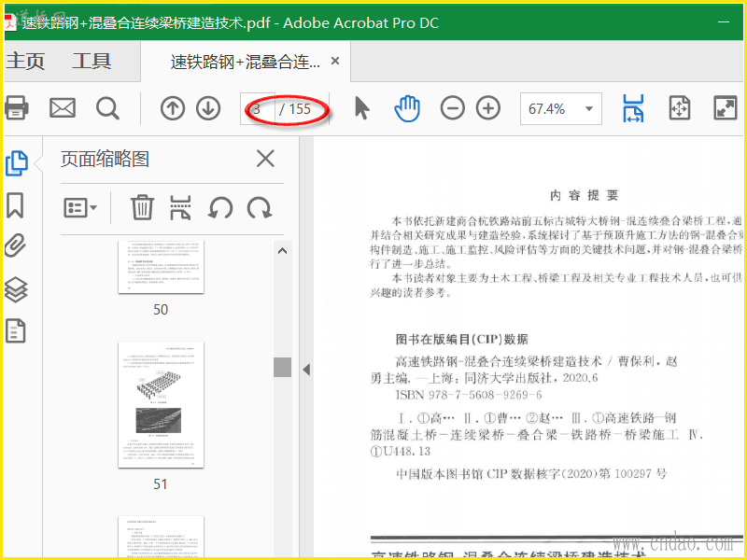
Task: Minimize the Acrobat window
Action: [x=724, y=21]
